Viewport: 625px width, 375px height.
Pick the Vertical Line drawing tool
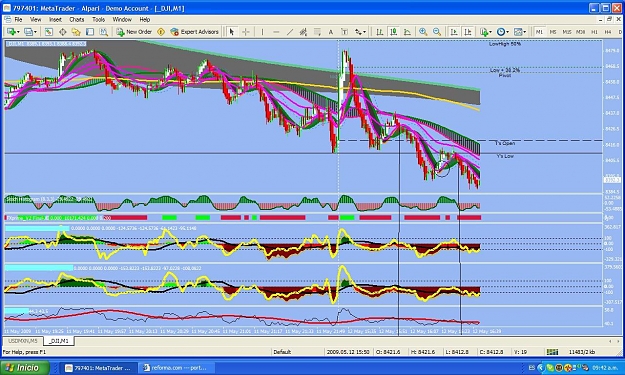(262, 32)
